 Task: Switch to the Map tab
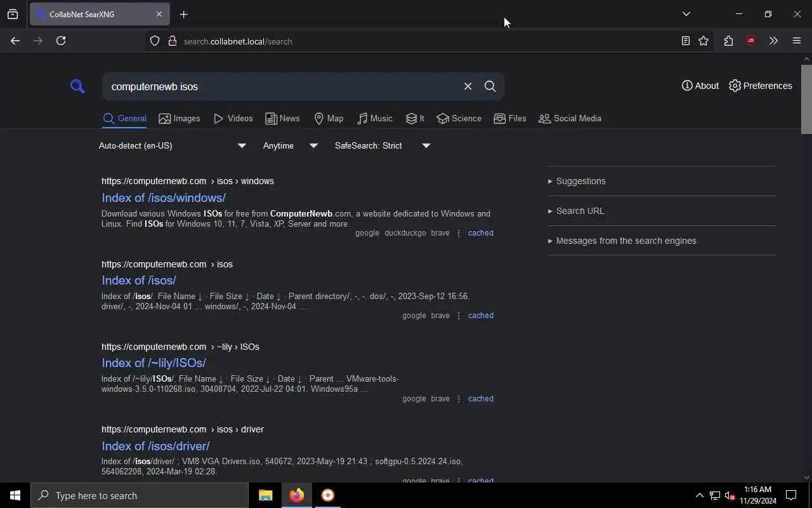[329, 119]
